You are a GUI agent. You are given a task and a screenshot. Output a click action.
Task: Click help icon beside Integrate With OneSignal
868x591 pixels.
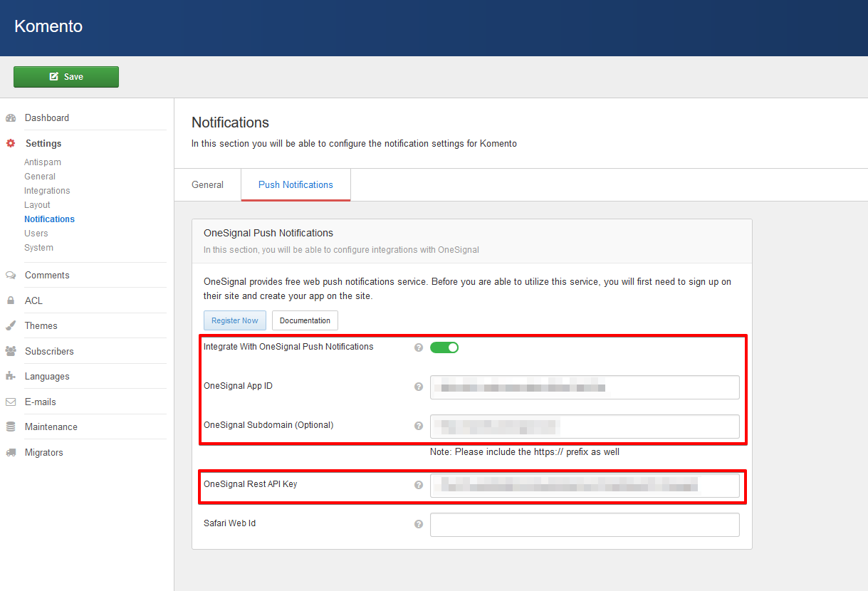[x=419, y=347]
